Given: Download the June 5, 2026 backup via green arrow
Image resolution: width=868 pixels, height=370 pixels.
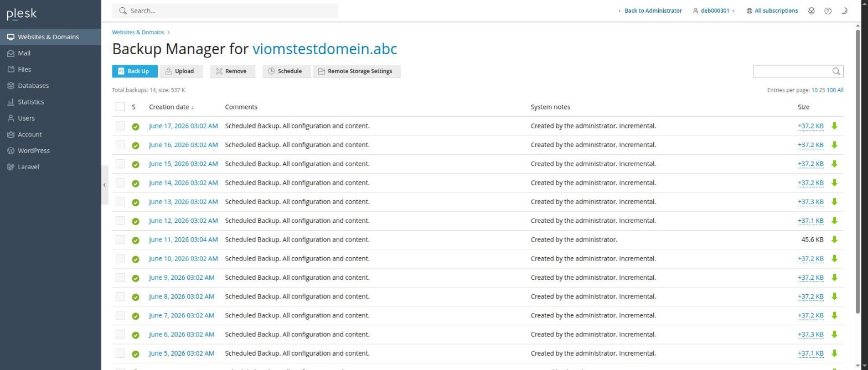Looking at the screenshot, I should coord(834,353).
